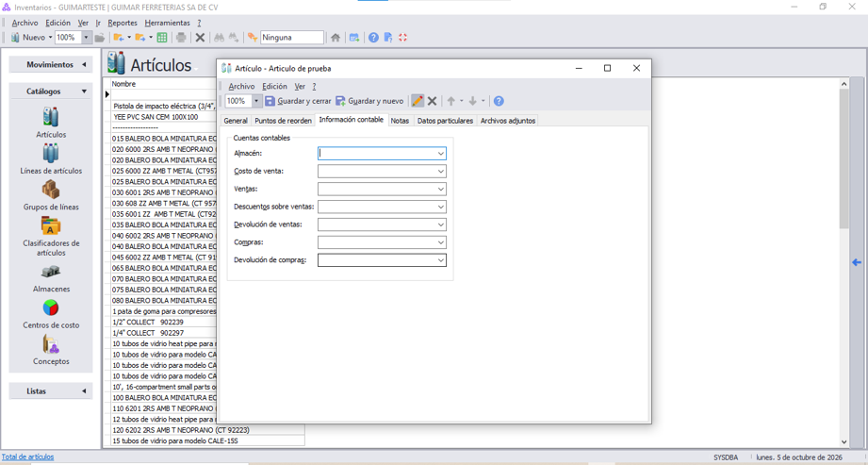Click the printer icon in main toolbar
Image resolution: width=868 pixels, height=465 pixels.
pyautogui.click(x=181, y=38)
